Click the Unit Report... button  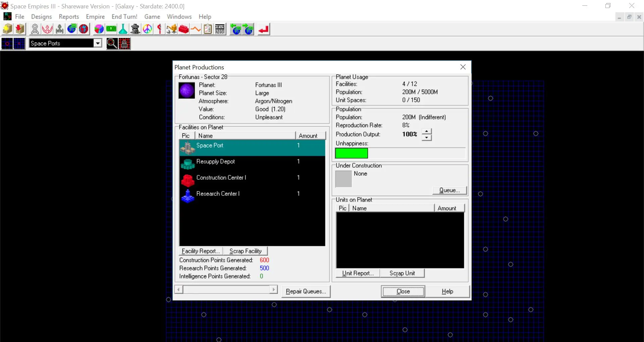tap(358, 273)
